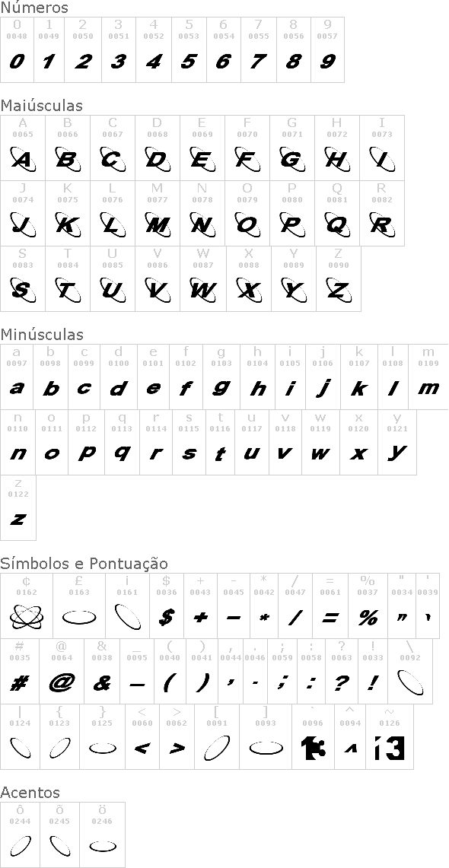Click the Maiúsculas section heading
Viewport: 449px width, 868px height.
click(x=42, y=105)
